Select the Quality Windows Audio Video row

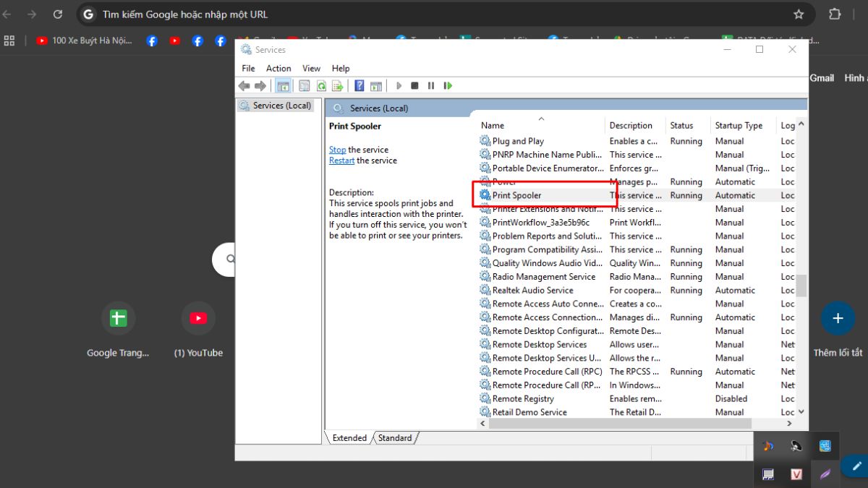tap(637, 263)
